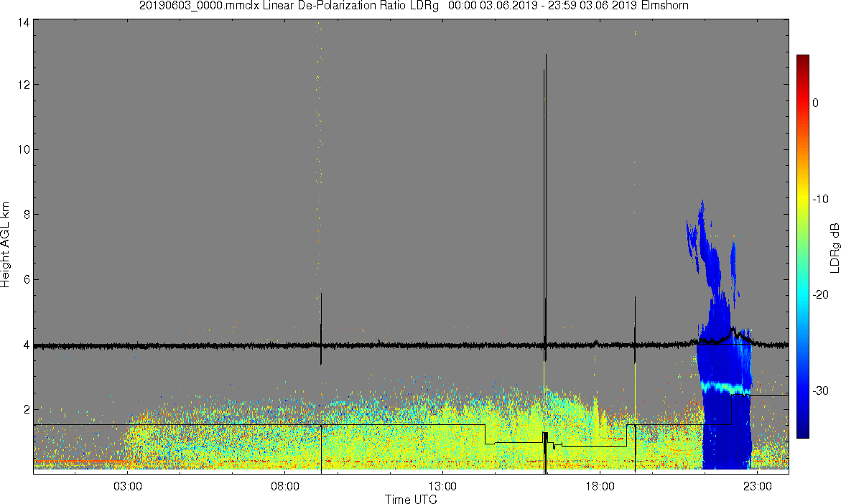The height and width of the screenshot is (504, 841).
Task: Click the '2' height tick label
Action: click(x=27, y=410)
